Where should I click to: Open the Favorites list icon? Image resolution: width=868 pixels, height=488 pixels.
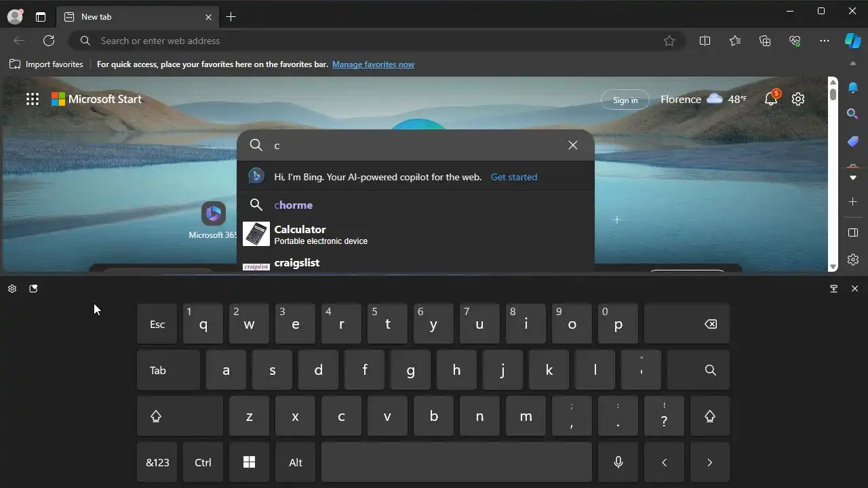pyautogui.click(x=735, y=41)
